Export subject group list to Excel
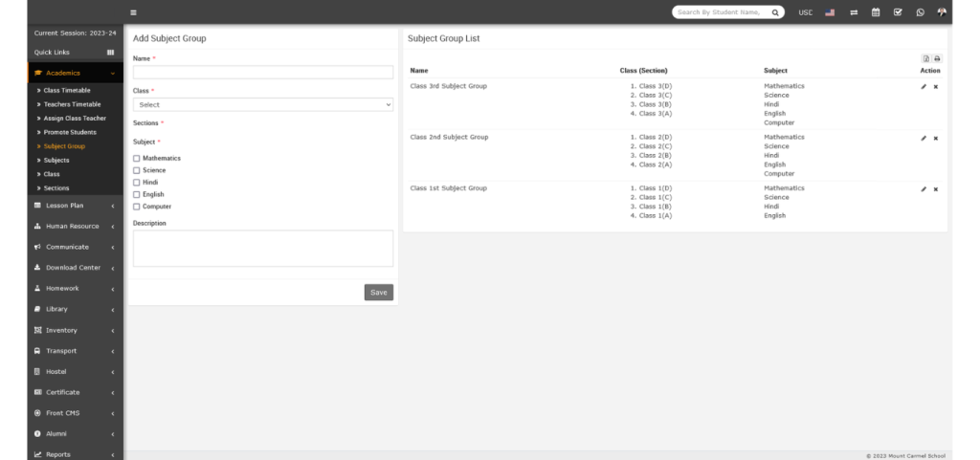980x460 pixels. pyautogui.click(x=926, y=59)
